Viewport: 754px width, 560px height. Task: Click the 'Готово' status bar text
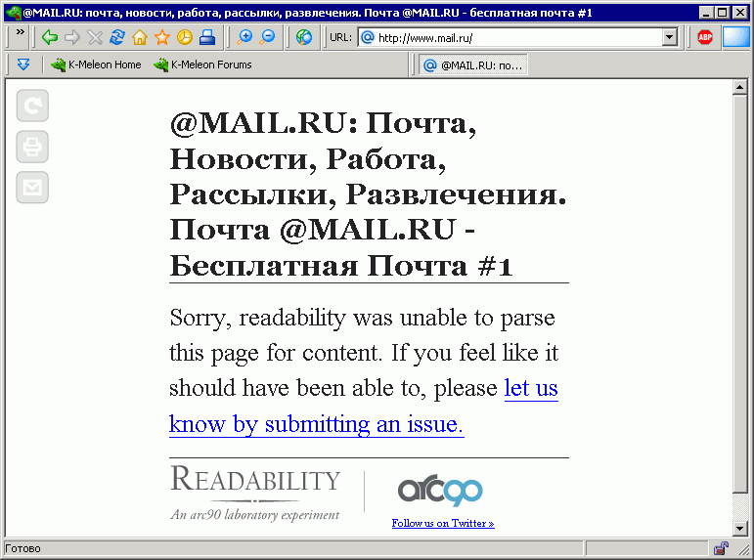pos(23,548)
